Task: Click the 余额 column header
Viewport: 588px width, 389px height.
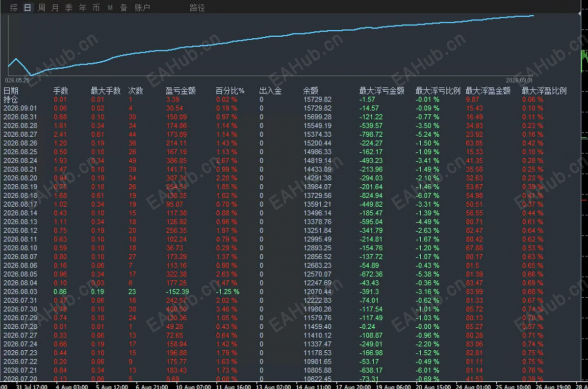Action: click(x=310, y=91)
